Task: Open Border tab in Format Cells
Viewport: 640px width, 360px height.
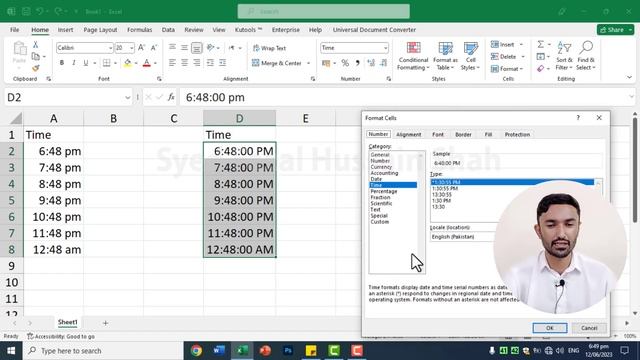Action: point(463,134)
